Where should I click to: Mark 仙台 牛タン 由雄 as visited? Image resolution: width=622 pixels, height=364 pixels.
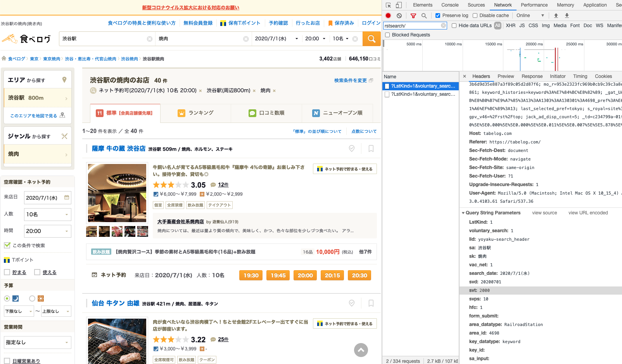352,303
